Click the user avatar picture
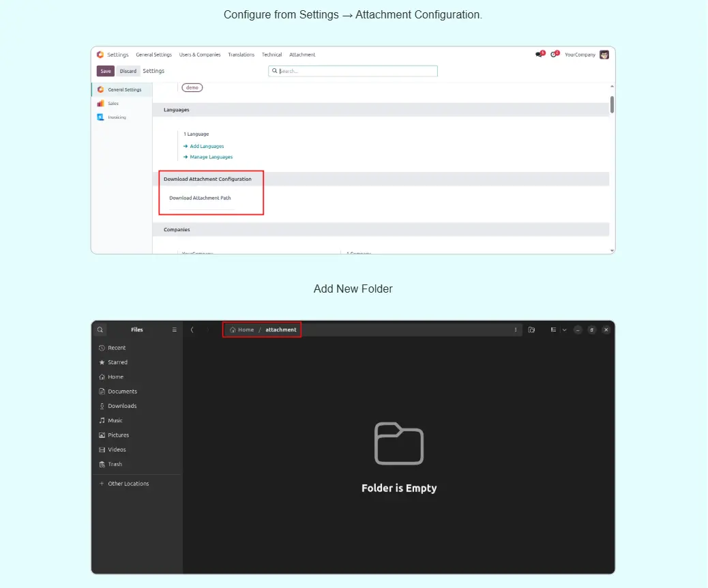The height and width of the screenshot is (588, 708). click(x=604, y=55)
